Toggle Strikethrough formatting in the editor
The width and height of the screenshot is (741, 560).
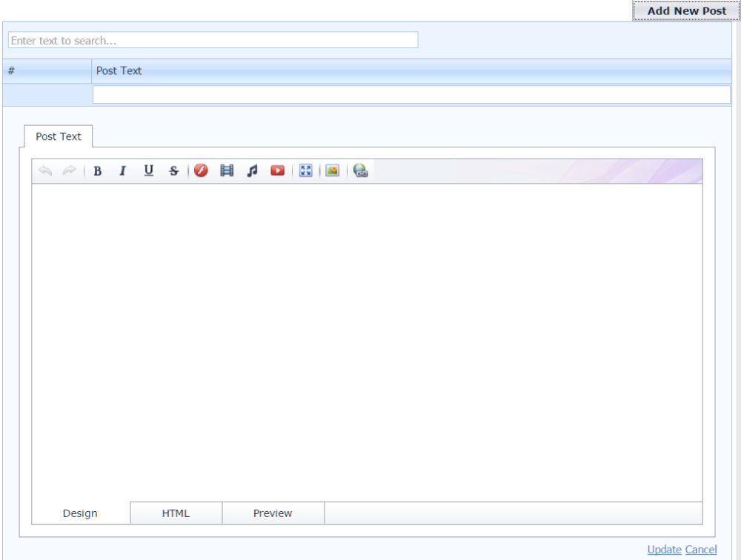pos(174,170)
